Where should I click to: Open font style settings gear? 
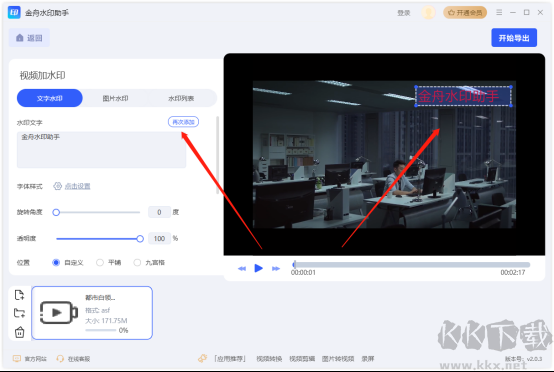57,186
